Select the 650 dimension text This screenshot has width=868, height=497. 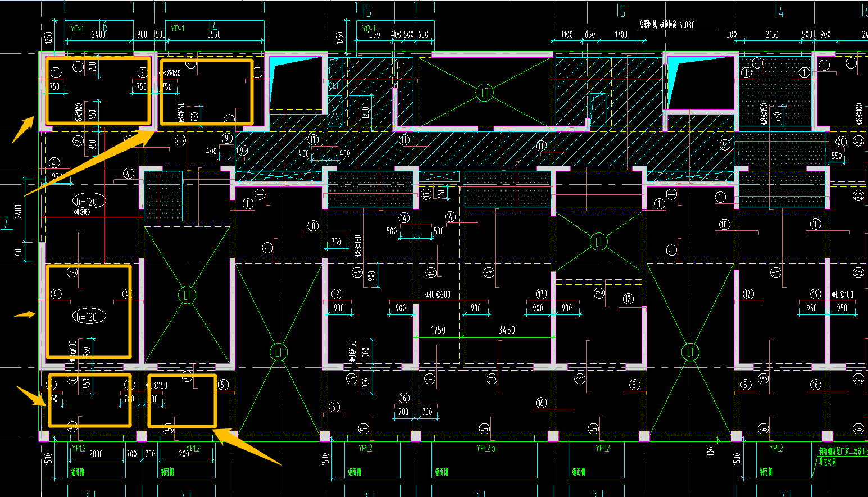tap(590, 34)
